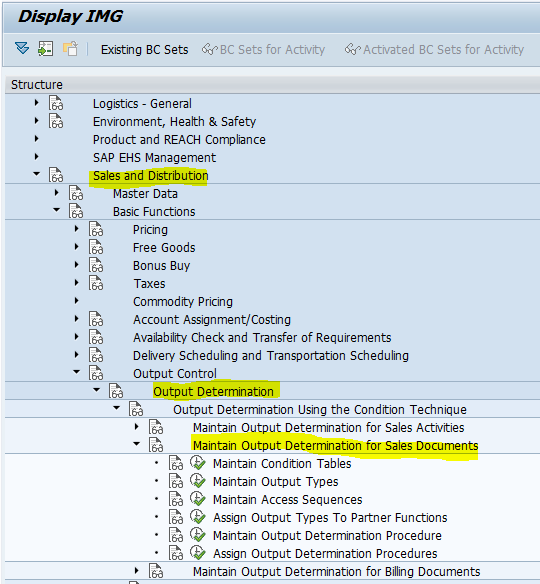This screenshot has height=584, width=540.
Task: Execute Maintain Access Sequences activity icon
Action: [198, 499]
